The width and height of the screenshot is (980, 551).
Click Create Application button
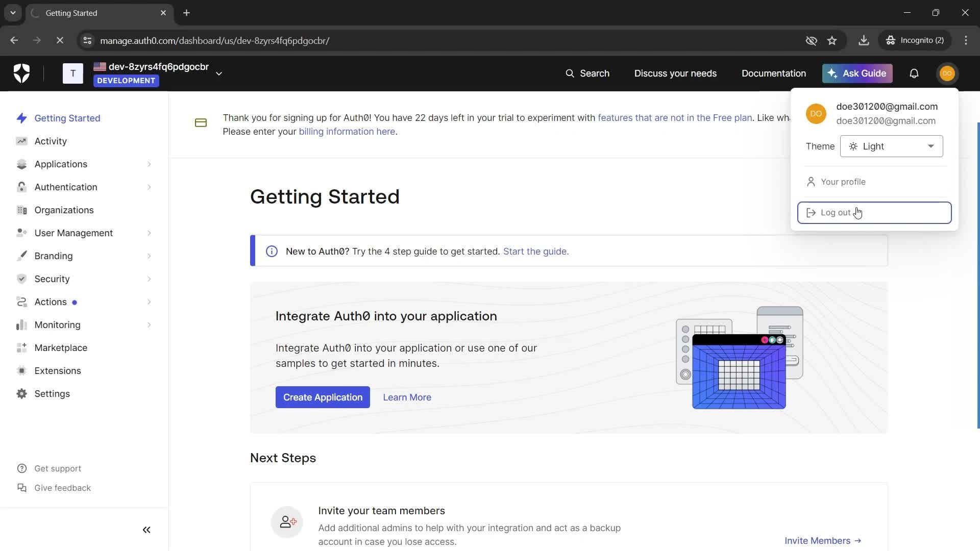323,397
